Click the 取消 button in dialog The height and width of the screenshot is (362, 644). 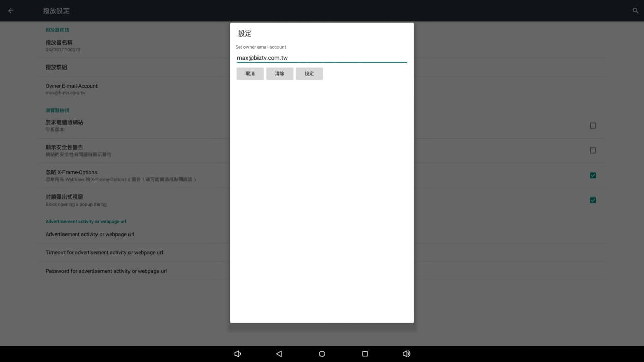click(250, 74)
